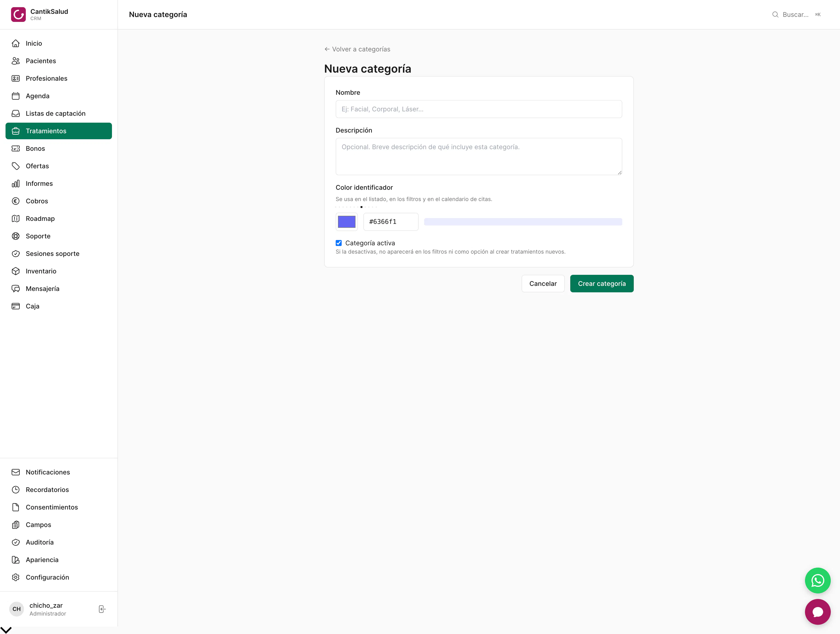This screenshot has width=840, height=634.
Task: Click the Bonos ticket icon
Action: [x=16, y=148]
